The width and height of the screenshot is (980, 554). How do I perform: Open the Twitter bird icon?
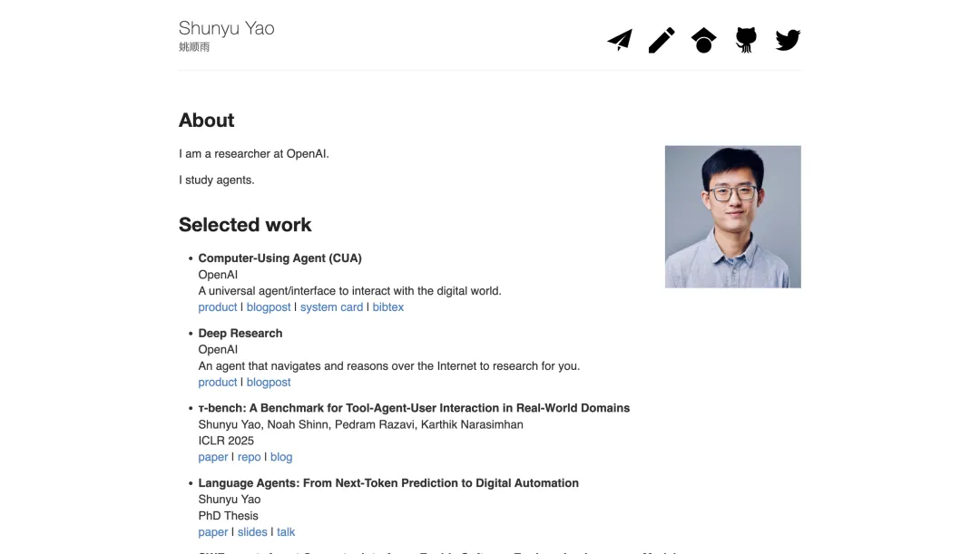pos(788,40)
